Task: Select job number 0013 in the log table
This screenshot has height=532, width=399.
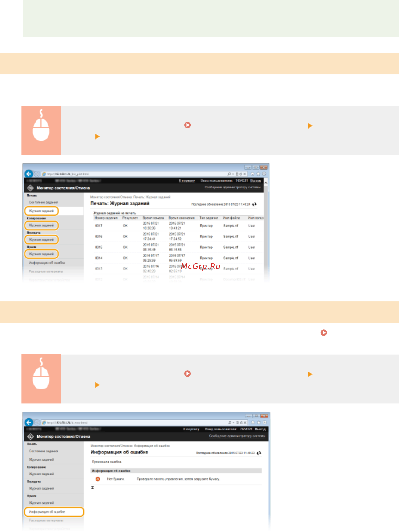Action: tap(99, 269)
